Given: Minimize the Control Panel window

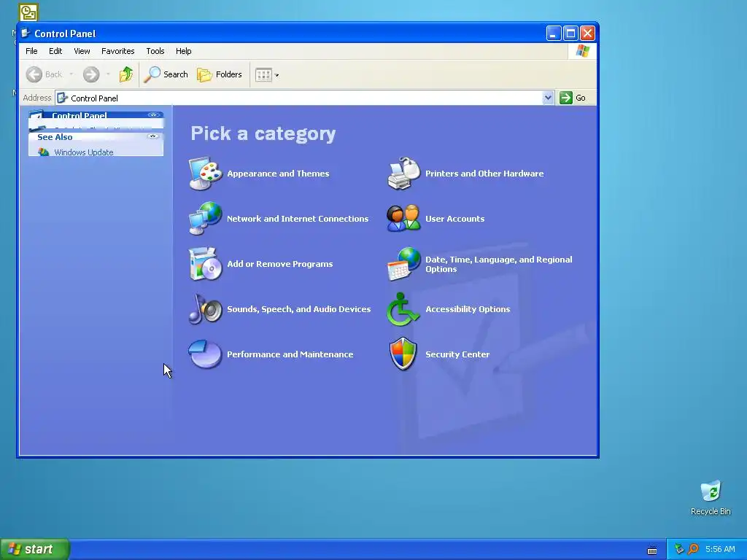Looking at the screenshot, I should click(x=553, y=34).
